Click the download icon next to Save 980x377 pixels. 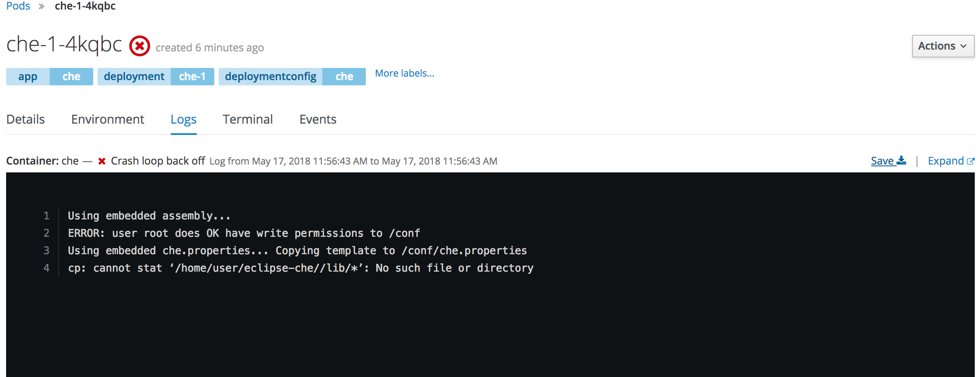pyautogui.click(x=901, y=160)
